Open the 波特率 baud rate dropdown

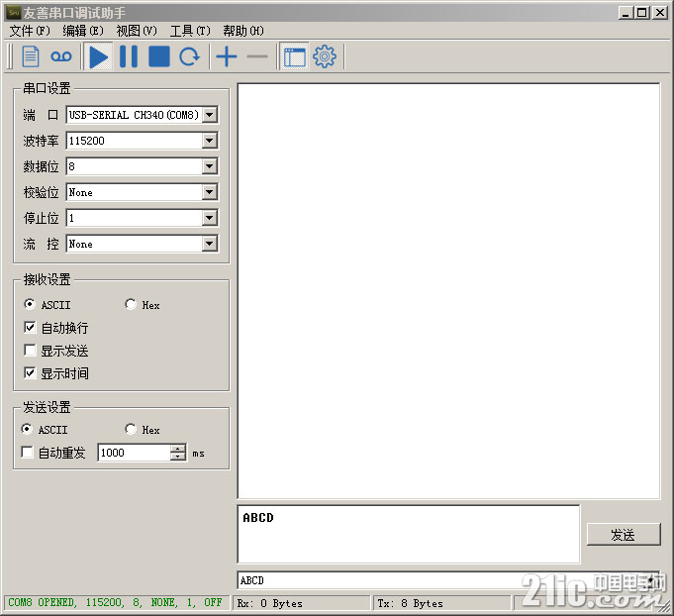point(209,141)
